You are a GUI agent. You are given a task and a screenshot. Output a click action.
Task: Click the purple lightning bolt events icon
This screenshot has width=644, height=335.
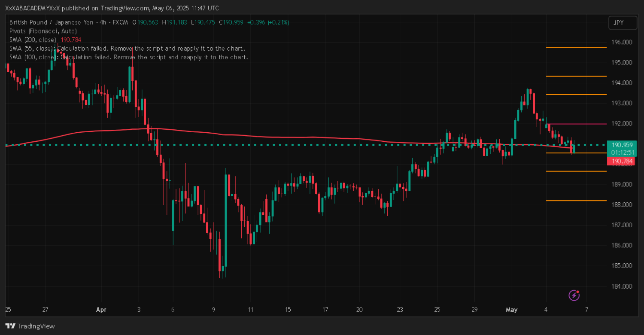(574, 295)
